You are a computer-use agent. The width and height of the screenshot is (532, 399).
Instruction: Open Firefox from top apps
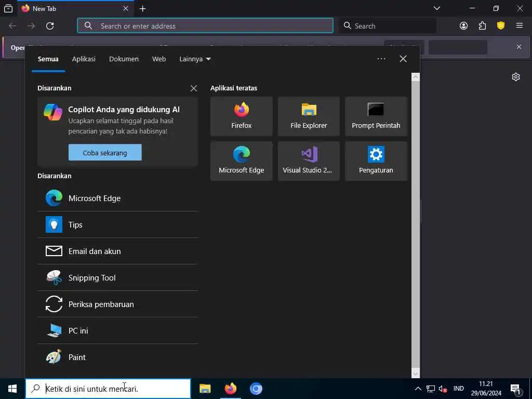[x=241, y=116]
